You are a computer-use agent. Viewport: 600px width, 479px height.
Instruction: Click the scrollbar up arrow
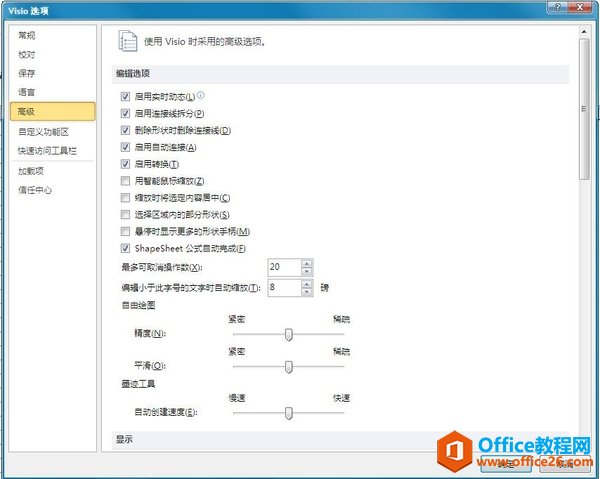tap(584, 31)
